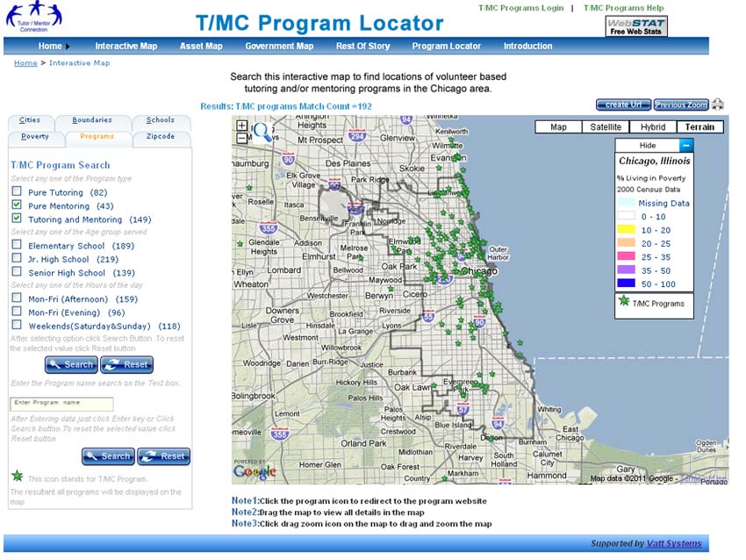Check the Mon-Fri (Evening) checkbox

point(17,312)
